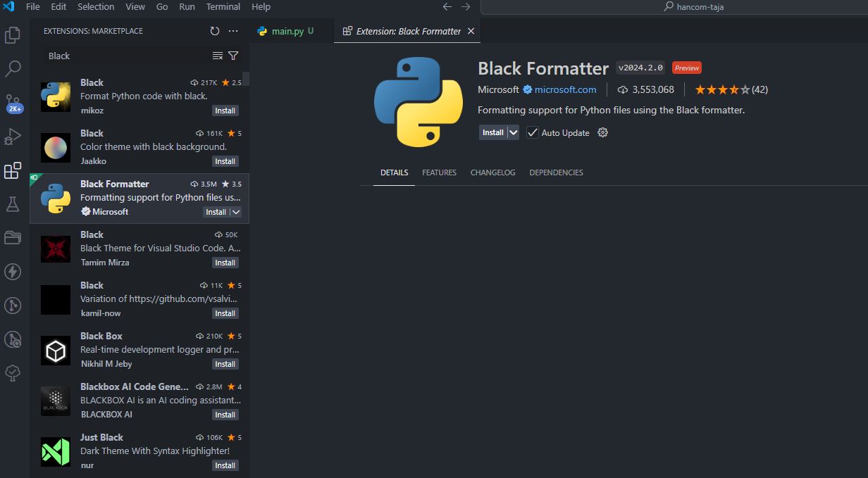Click the navigate forward arrow in title bar
This screenshot has height=478, width=868.
click(x=466, y=6)
